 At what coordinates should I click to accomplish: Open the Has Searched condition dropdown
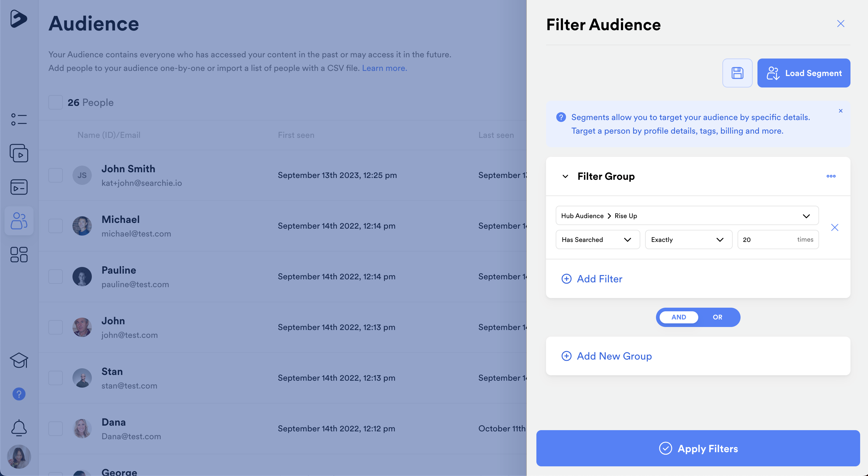[x=597, y=240]
